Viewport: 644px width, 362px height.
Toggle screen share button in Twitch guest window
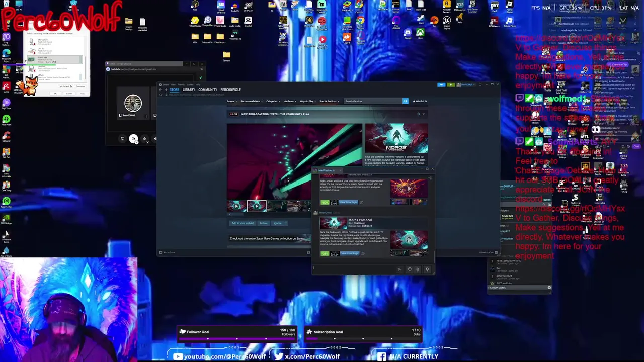122,139
